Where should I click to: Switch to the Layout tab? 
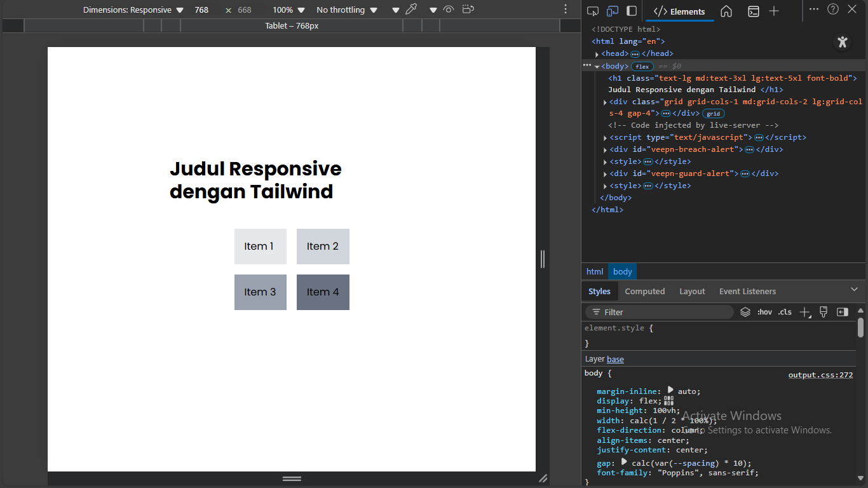pyautogui.click(x=692, y=291)
